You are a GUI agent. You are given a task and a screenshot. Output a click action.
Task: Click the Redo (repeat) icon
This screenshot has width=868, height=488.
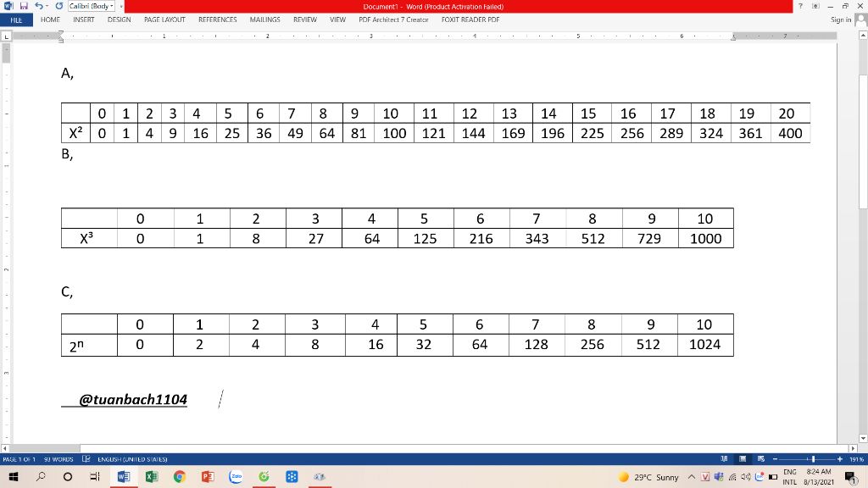pyautogui.click(x=58, y=6)
